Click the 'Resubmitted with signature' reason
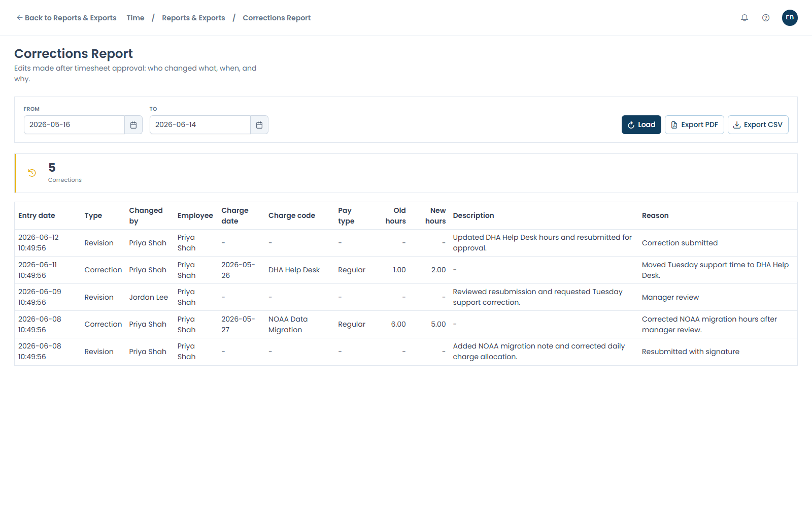Image resolution: width=812 pixels, height=508 pixels. pyautogui.click(x=690, y=352)
